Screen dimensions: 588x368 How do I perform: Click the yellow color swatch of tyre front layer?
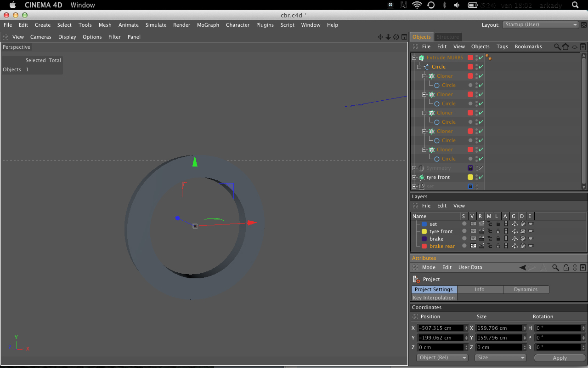(x=424, y=231)
